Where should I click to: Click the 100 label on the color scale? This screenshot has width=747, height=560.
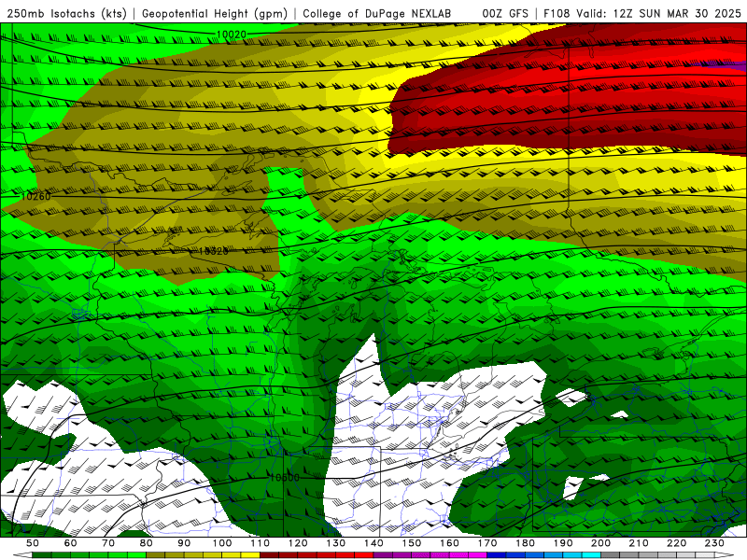(x=222, y=543)
